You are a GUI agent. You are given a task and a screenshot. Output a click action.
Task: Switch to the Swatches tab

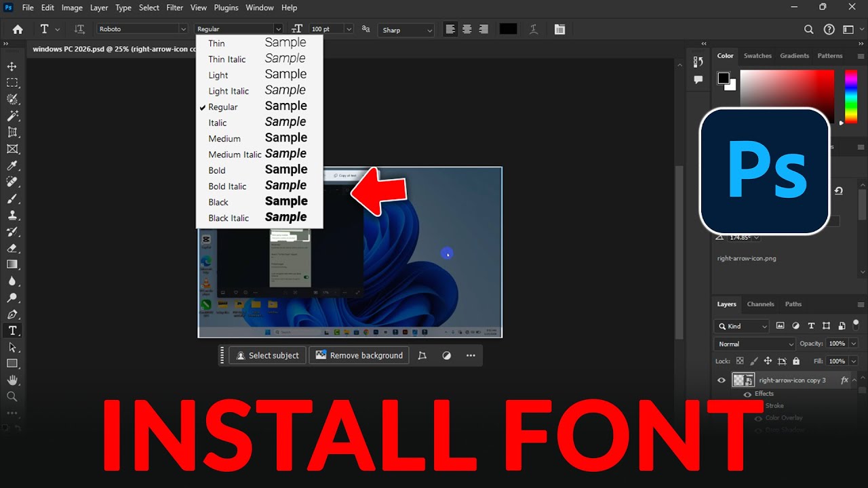(757, 56)
